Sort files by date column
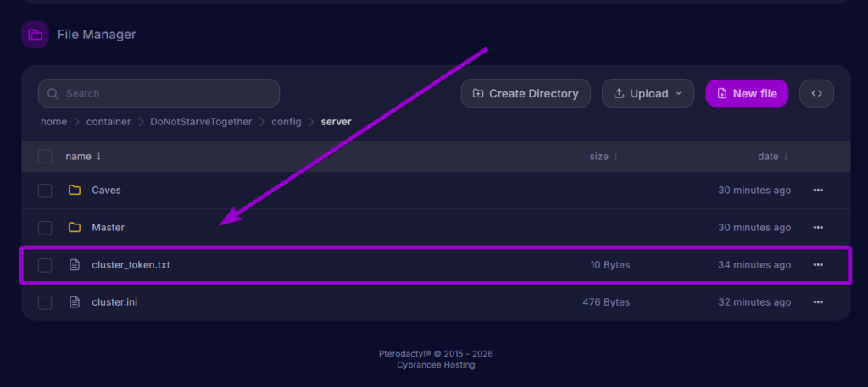The image size is (868, 387). tap(773, 157)
